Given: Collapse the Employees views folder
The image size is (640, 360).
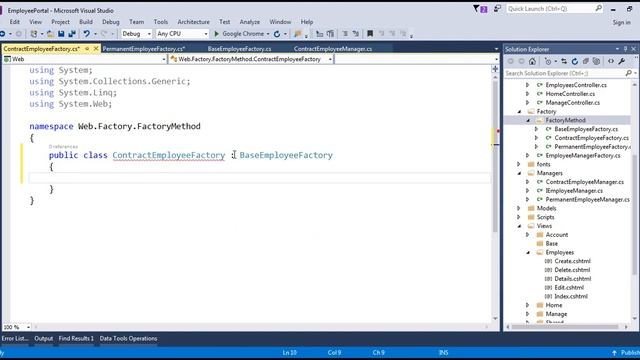Looking at the screenshot, I should [528, 253].
